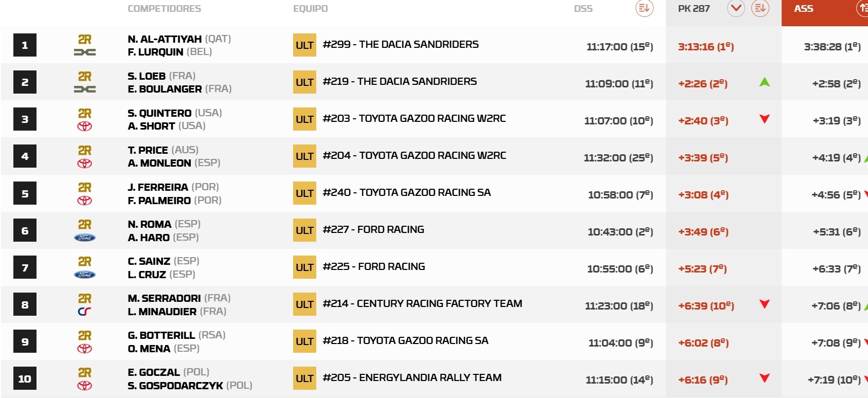
Task: Click the Ford logo beside N. Roma
Action: click(85, 238)
